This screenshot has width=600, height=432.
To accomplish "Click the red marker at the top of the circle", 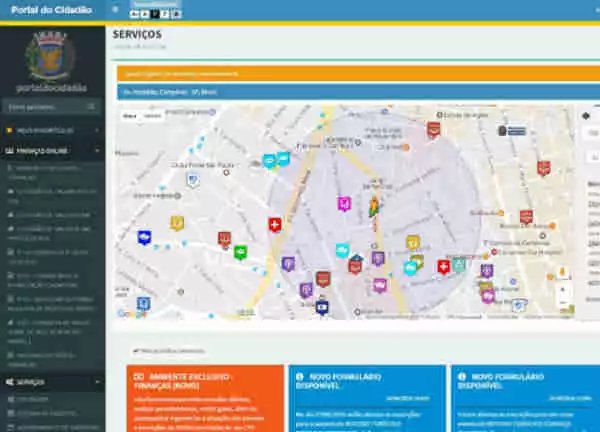I will click(x=433, y=130).
